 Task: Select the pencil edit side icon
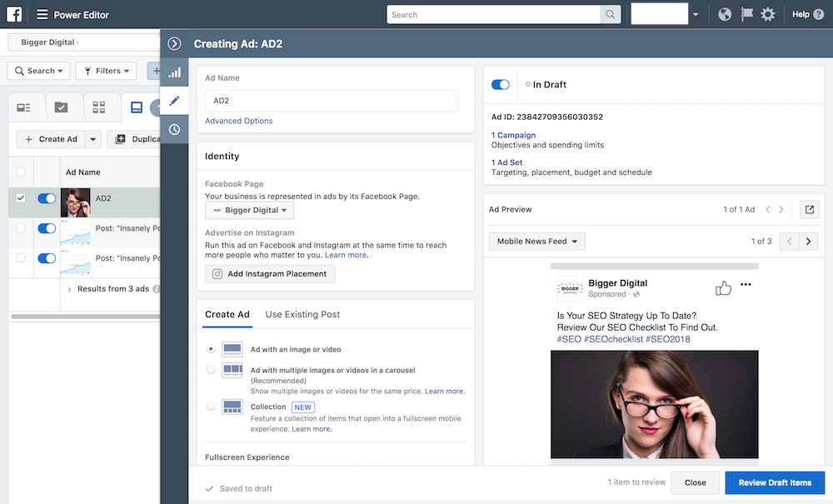pyautogui.click(x=174, y=101)
